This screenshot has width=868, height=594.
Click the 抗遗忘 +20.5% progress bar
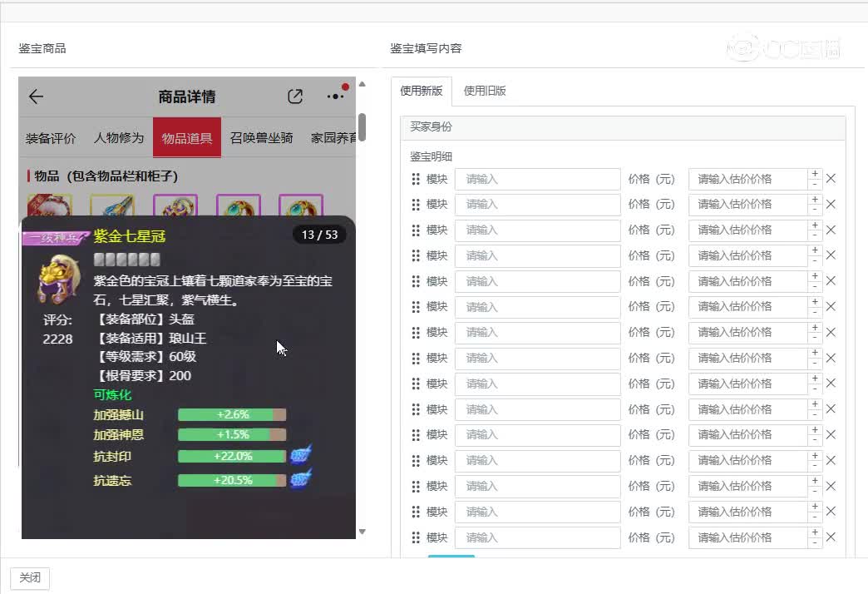point(232,480)
